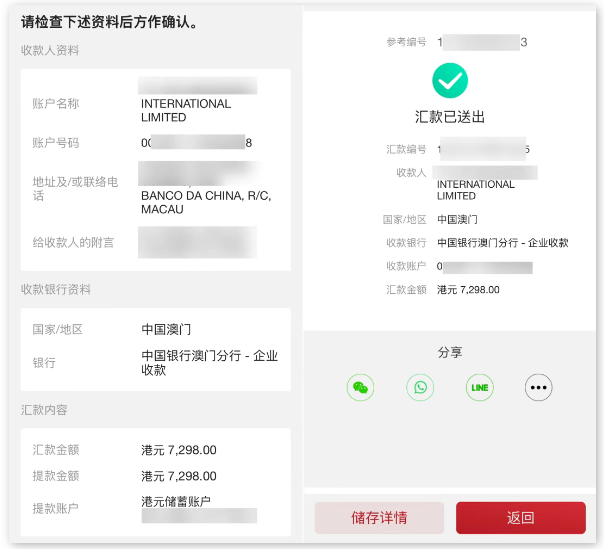Select 中国澳门 in the 收款银行资料 section
Image resolution: width=604 pixels, height=549 pixels.
click(x=166, y=329)
